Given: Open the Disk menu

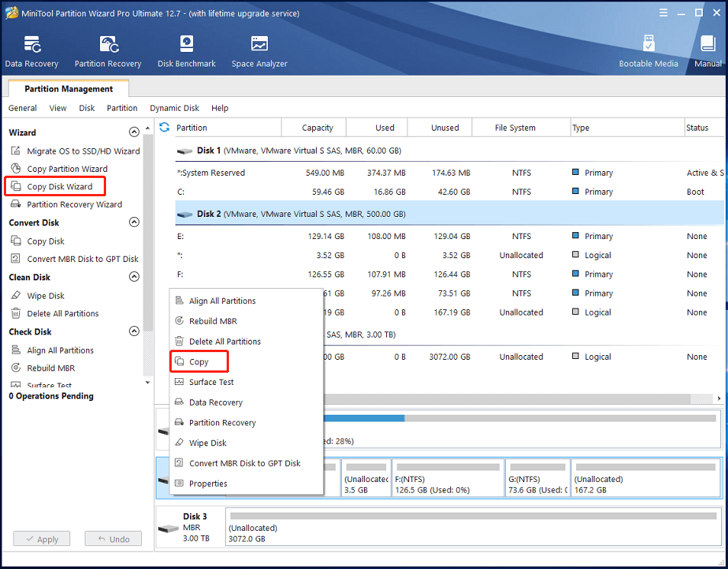Looking at the screenshot, I should (86, 108).
